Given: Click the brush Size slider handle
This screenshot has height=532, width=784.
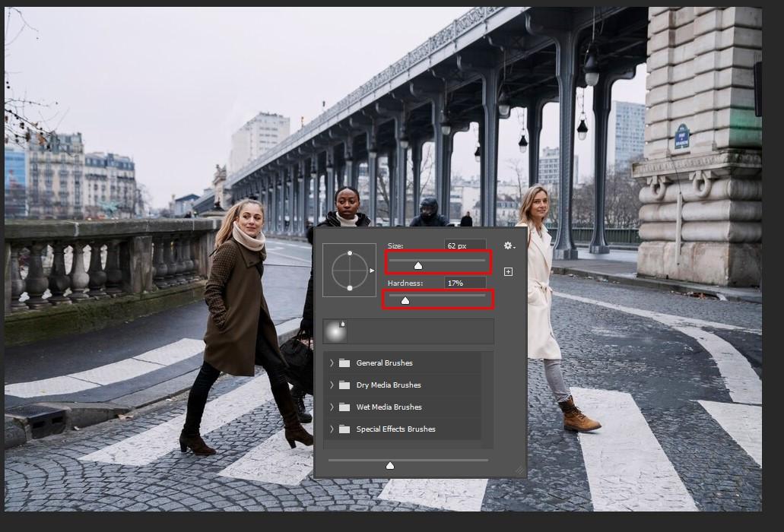Looking at the screenshot, I should [418, 266].
